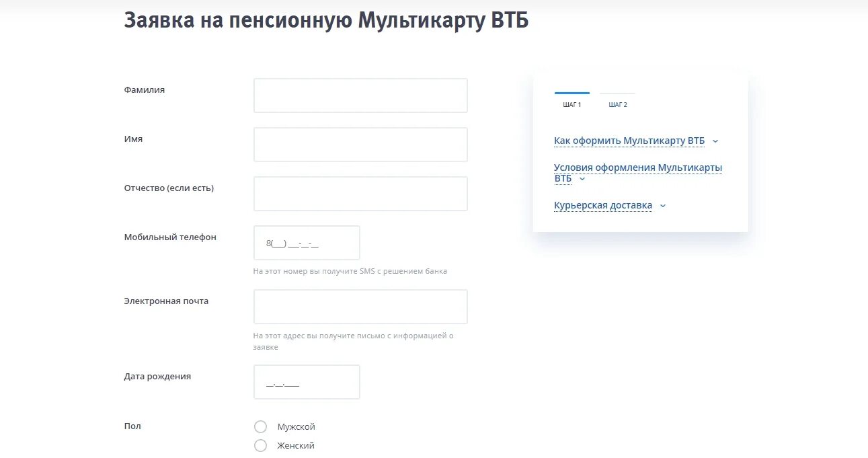The width and height of the screenshot is (868, 458).
Task: Expand chevron beside Как оформить Мультикарту ВТБ
Action: (x=715, y=141)
